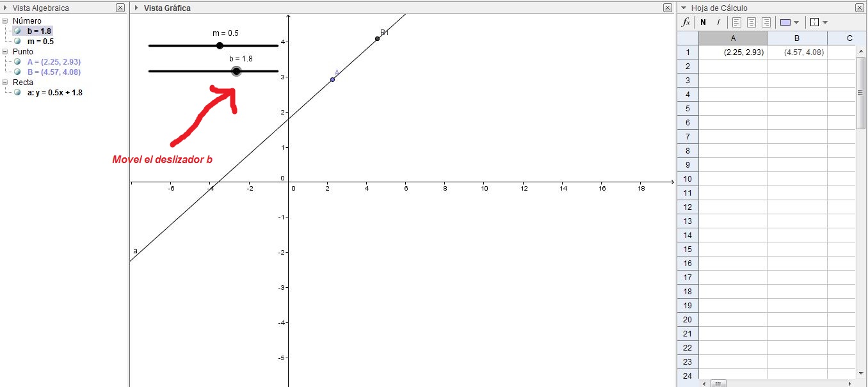The image size is (868, 387).
Task: Toggle the fx formula bar icon
Action: click(686, 22)
